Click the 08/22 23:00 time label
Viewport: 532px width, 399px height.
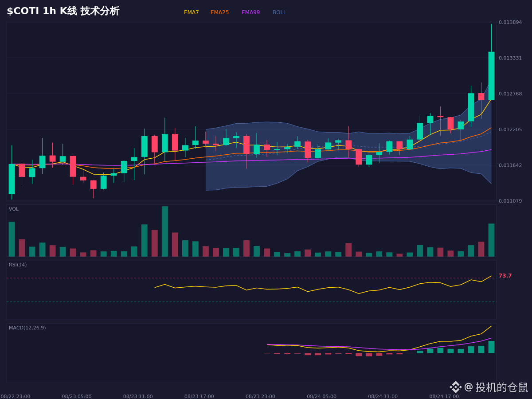click(16, 396)
